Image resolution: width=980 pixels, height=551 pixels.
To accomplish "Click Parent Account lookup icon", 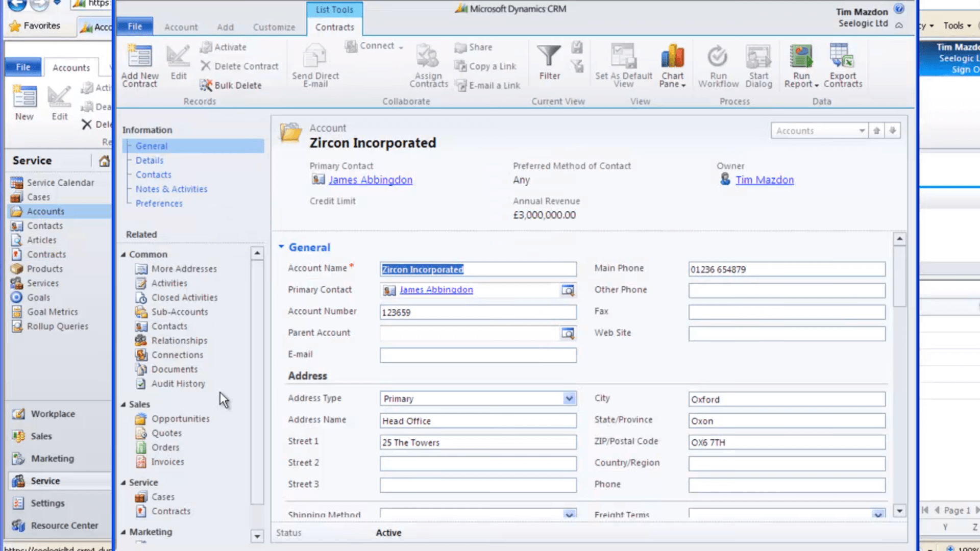I will pyautogui.click(x=568, y=333).
